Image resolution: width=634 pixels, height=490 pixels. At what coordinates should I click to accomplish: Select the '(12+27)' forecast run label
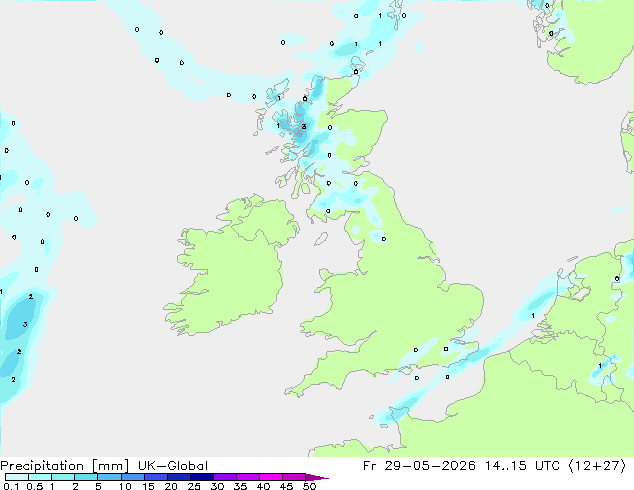(x=597, y=466)
